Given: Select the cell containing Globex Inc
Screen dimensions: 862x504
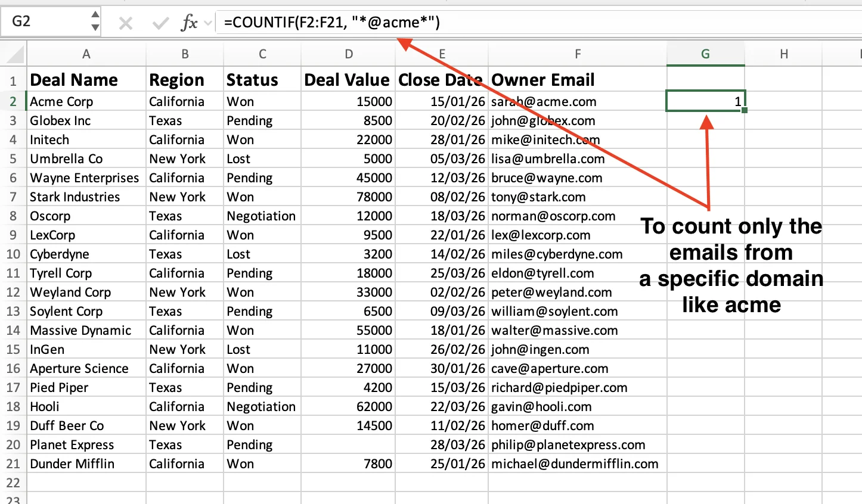Looking at the screenshot, I should [86, 121].
